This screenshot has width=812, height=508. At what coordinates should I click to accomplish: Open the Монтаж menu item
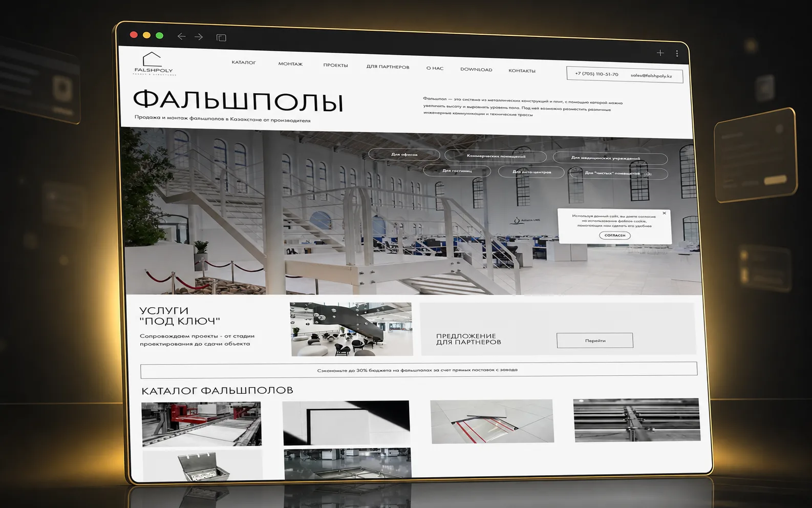click(290, 64)
